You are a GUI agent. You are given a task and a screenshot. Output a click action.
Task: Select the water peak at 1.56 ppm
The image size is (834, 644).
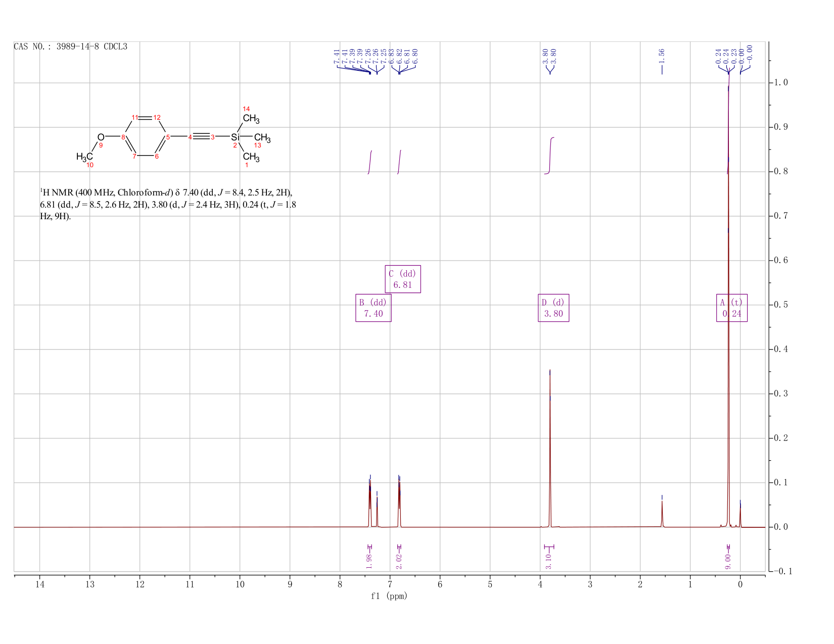click(x=662, y=513)
